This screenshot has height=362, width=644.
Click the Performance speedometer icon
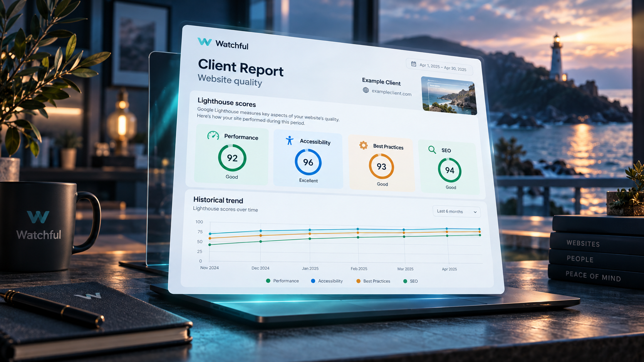click(213, 135)
